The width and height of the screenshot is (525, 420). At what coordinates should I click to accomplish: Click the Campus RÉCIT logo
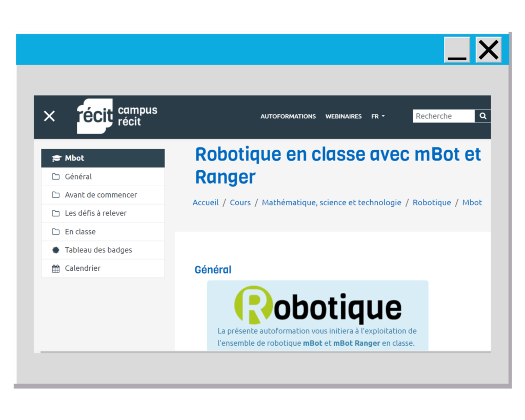click(117, 116)
